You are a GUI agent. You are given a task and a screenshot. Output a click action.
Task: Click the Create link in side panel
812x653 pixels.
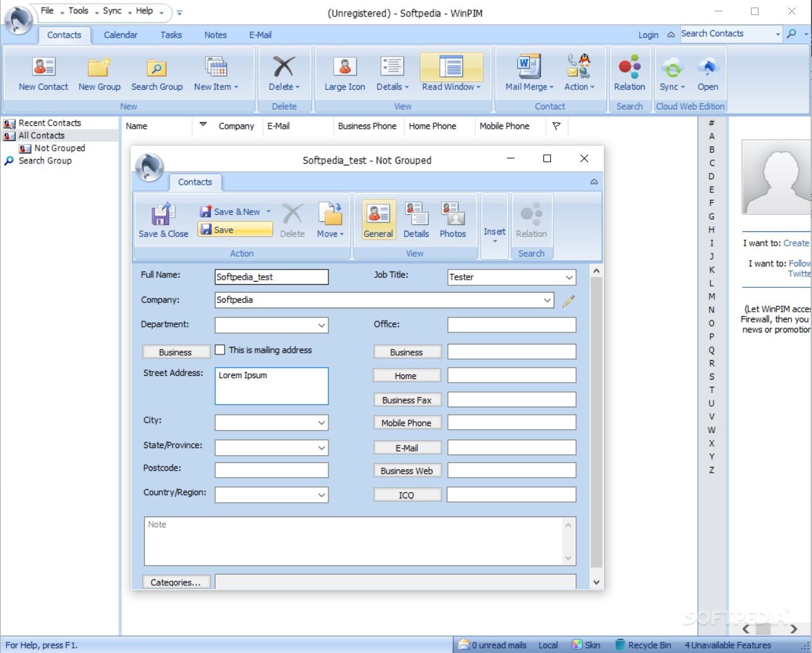click(796, 243)
